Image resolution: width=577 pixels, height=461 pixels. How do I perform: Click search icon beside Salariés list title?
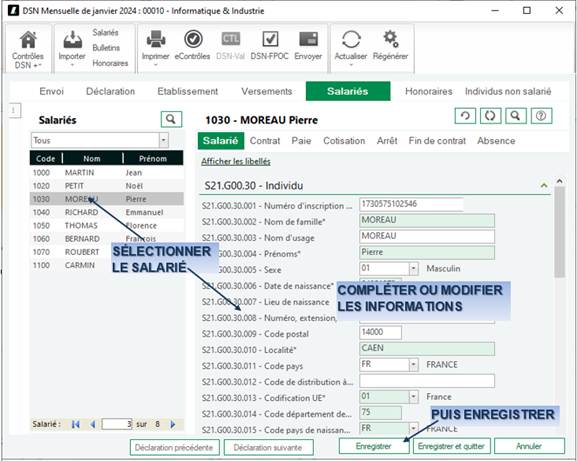(171, 119)
